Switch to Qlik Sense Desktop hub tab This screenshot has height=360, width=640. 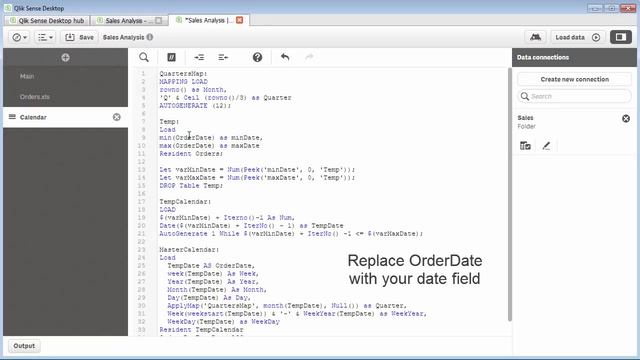coord(47,20)
